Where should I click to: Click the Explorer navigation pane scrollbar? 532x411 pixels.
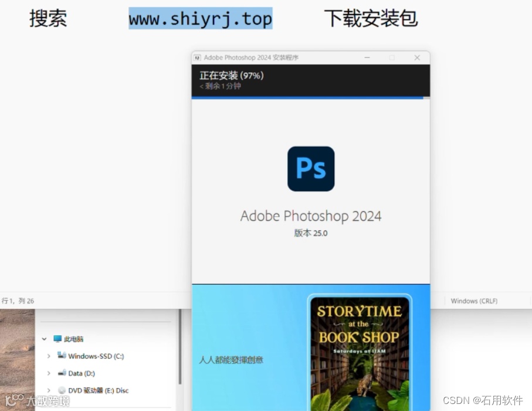tap(180, 346)
